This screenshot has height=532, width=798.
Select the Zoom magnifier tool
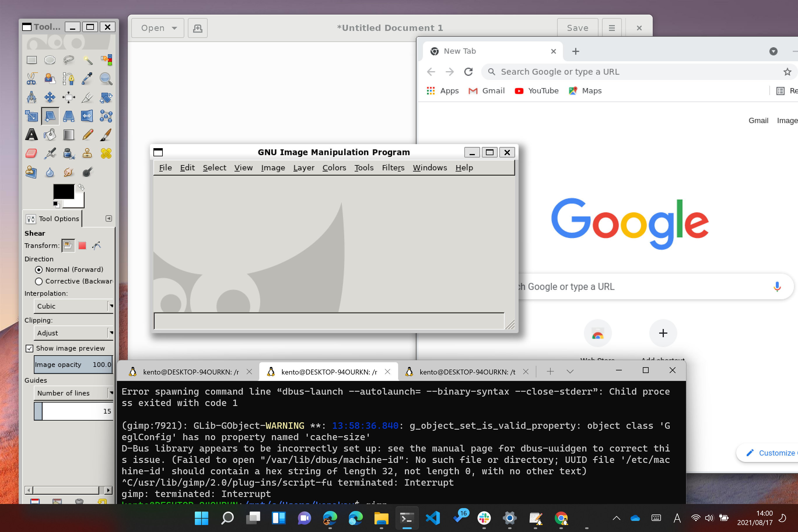(x=106, y=79)
